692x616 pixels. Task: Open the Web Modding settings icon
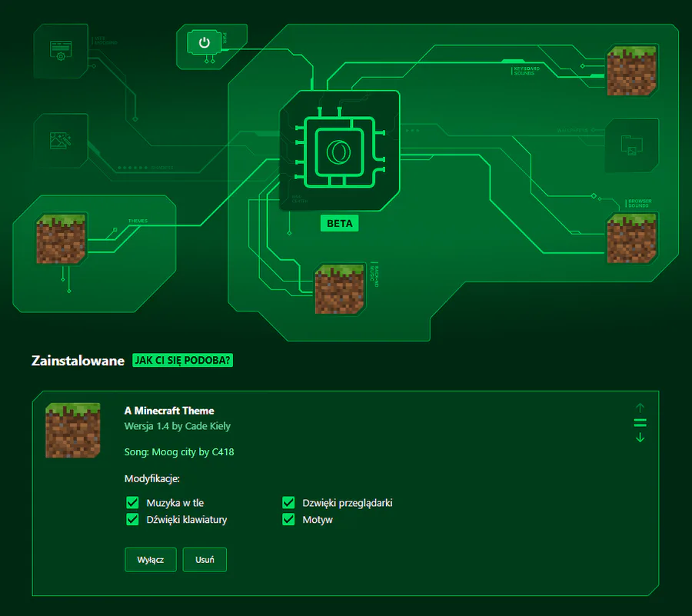pyautogui.click(x=61, y=51)
